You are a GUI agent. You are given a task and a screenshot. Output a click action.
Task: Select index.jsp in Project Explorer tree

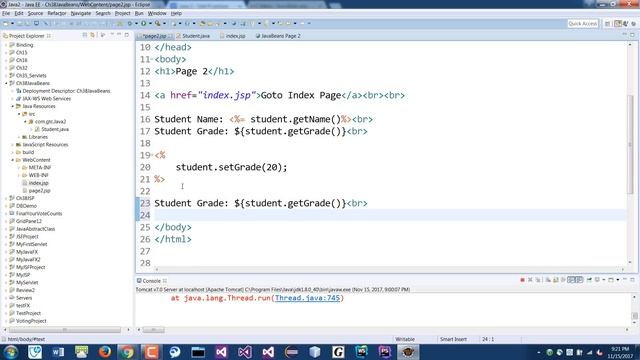click(38, 183)
